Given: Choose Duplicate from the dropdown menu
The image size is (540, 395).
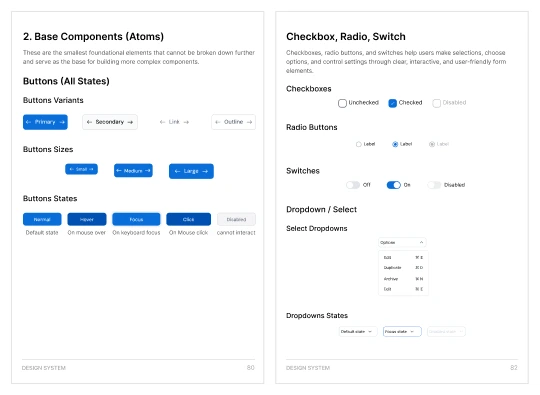Looking at the screenshot, I should coord(403,268).
